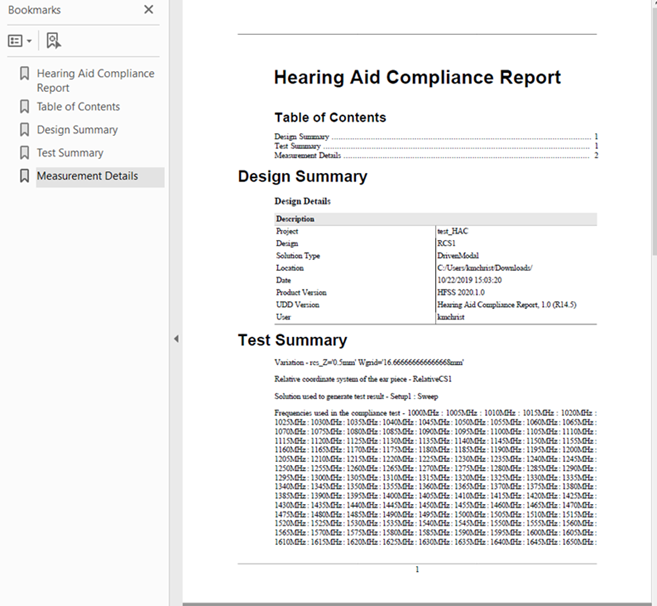Screen dimensions: 657x606
Task: Follow the Test Summary table of contents entry
Action: tap(436, 146)
